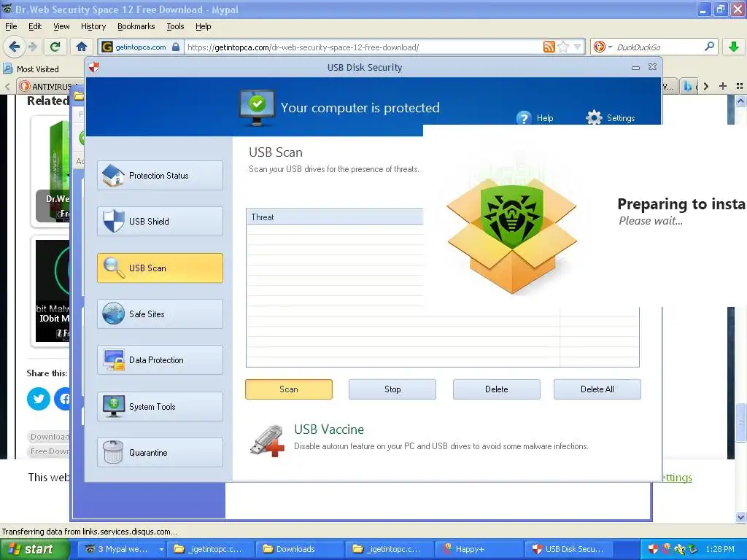Image resolution: width=747 pixels, height=560 pixels.
Task: Click the Stop button
Action: coord(392,389)
